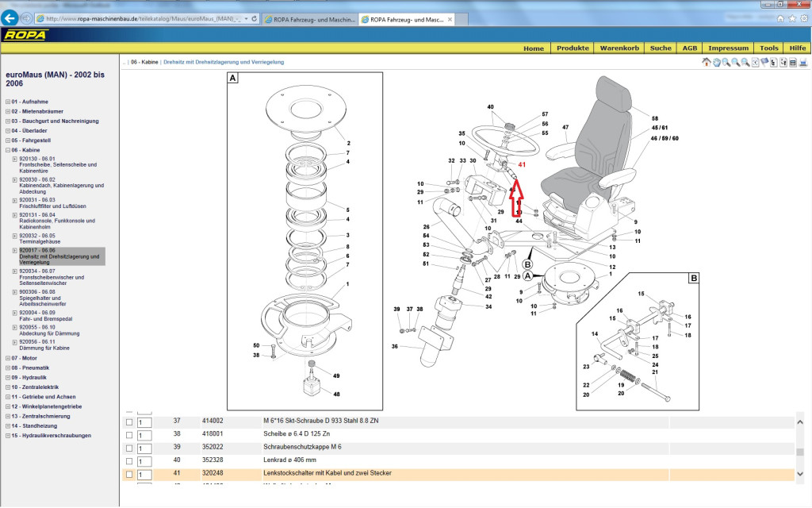
Task: Open 920056 Dämmung für Kabine
Action: (44, 345)
